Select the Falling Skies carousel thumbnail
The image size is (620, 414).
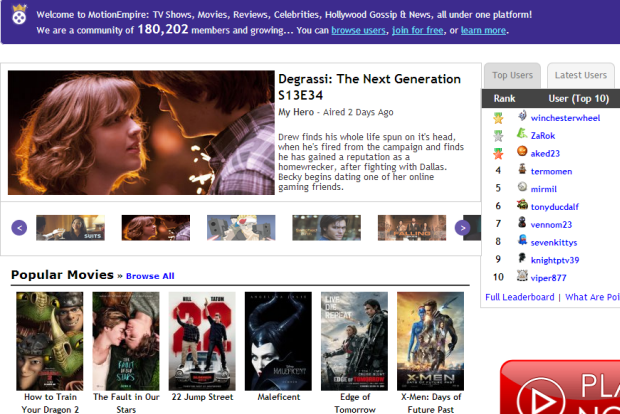pos(412,228)
